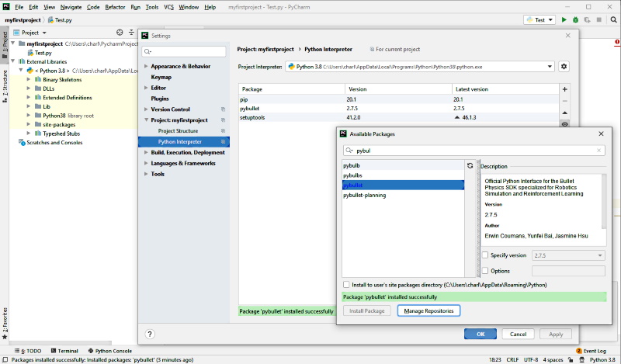Open the Structure side tab
Viewport: 621px width, 364px height.
5,86
